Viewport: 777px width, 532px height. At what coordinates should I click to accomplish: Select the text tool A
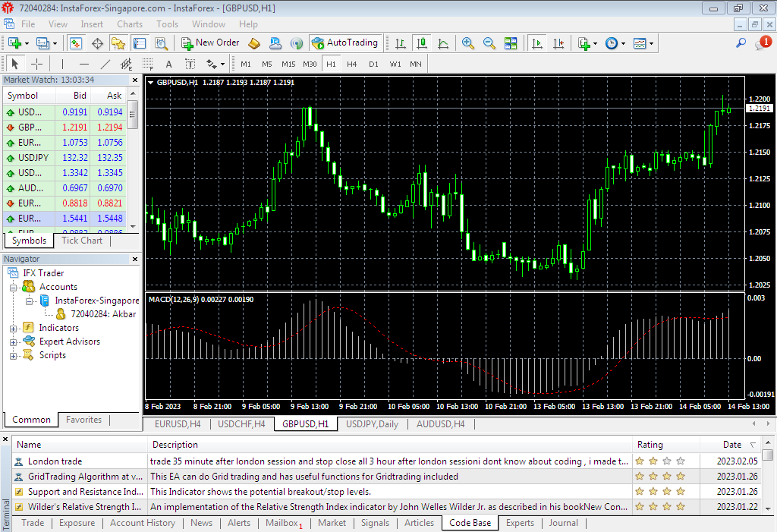click(169, 64)
